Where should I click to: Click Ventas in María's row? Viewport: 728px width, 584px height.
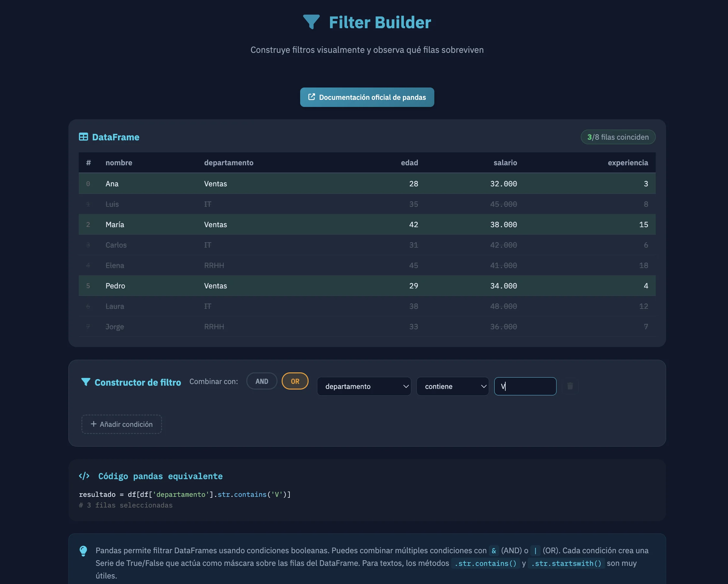[216, 225]
